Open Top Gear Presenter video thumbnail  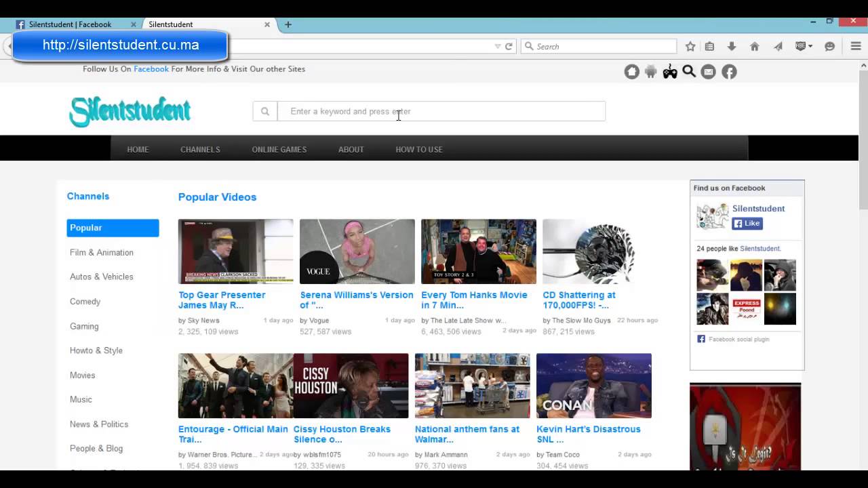pyautogui.click(x=236, y=251)
